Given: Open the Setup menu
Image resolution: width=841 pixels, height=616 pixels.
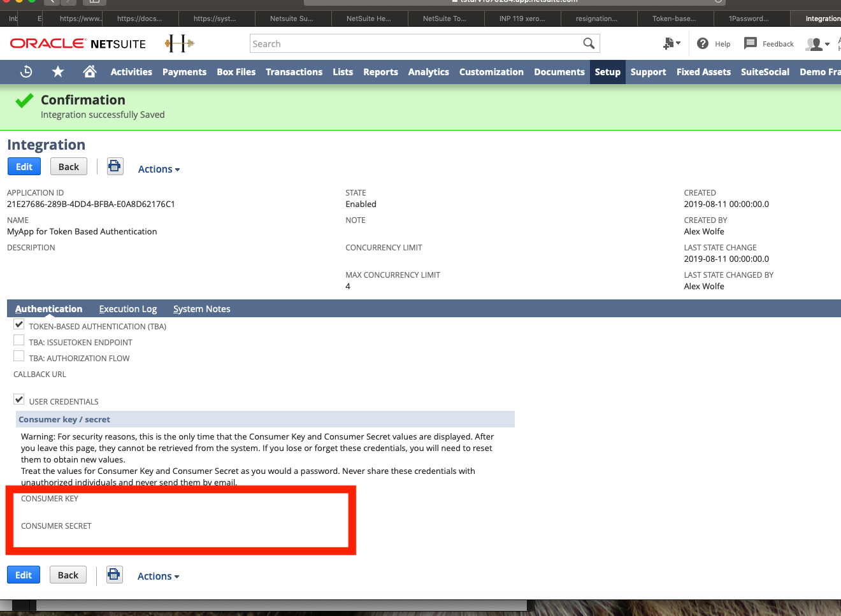Looking at the screenshot, I should (x=607, y=72).
